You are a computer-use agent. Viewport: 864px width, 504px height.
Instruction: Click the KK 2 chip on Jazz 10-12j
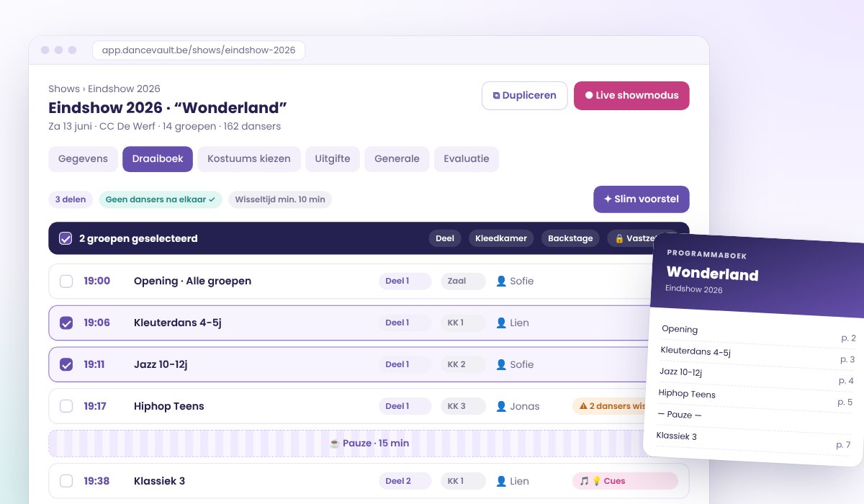click(463, 365)
